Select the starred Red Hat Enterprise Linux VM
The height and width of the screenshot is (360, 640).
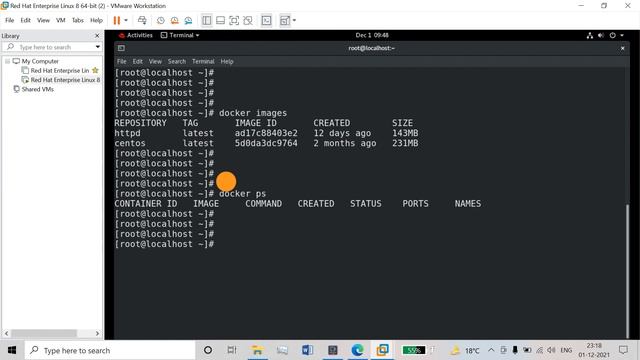(x=60, y=71)
